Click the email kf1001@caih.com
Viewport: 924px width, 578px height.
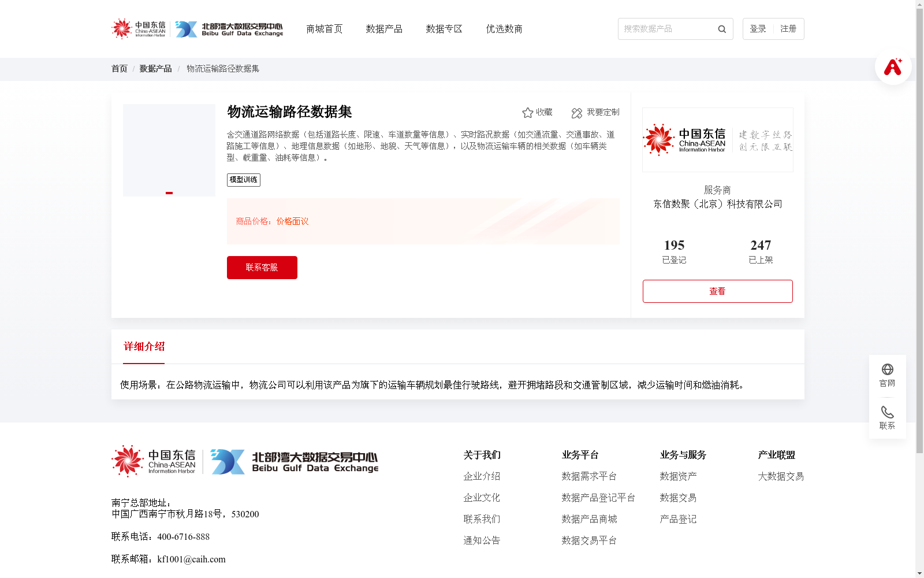coord(191,560)
